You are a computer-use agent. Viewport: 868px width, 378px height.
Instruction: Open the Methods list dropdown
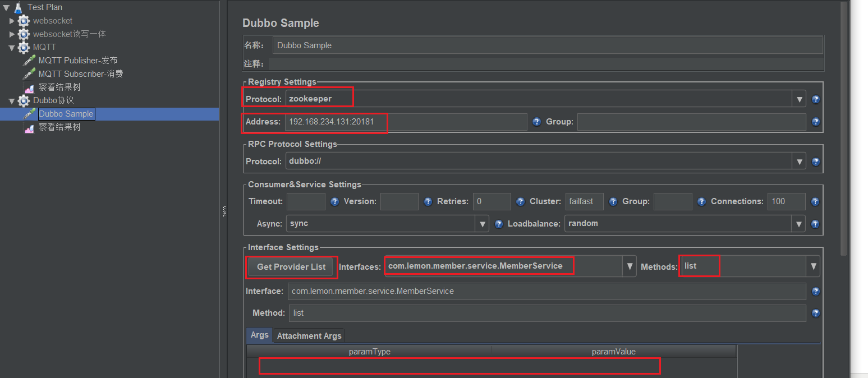pyautogui.click(x=813, y=267)
